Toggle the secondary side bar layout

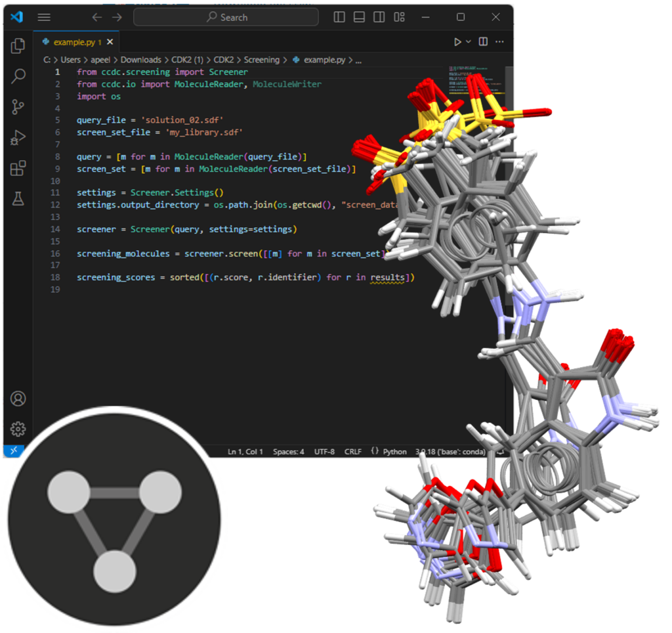coord(379,17)
